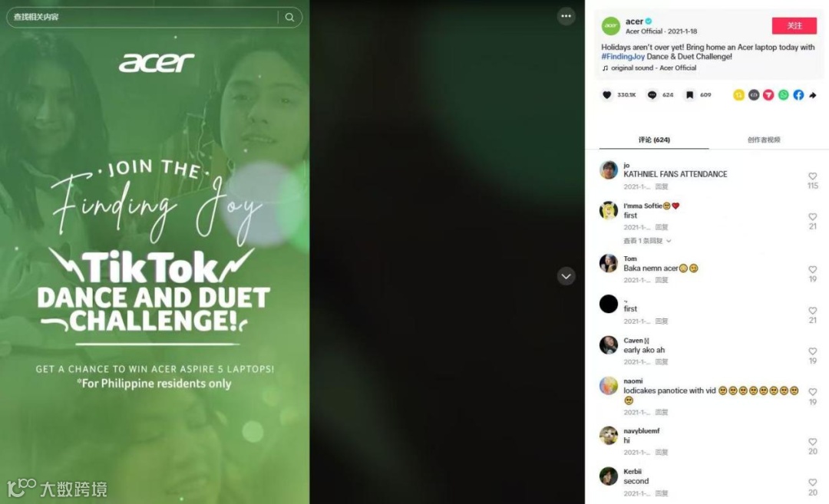Like Tom's Baka nemn acer comment
Screen dimensions: 829x504
coord(813,269)
